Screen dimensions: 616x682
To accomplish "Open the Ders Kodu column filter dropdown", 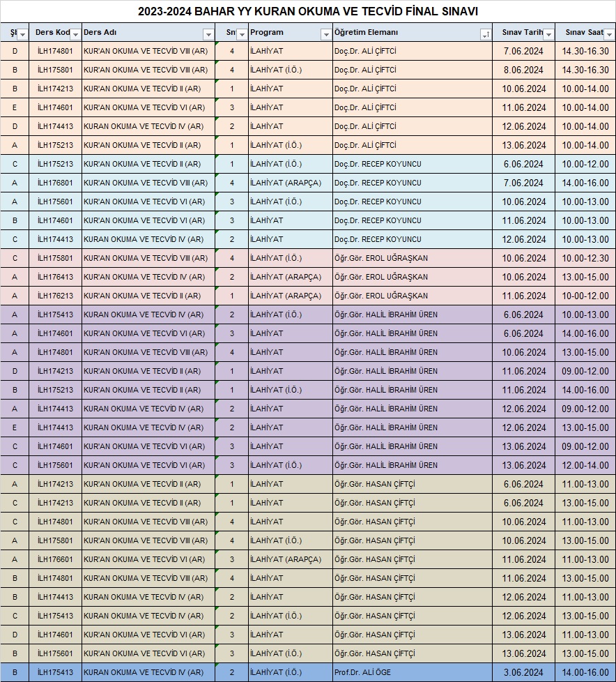I will click(75, 34).
